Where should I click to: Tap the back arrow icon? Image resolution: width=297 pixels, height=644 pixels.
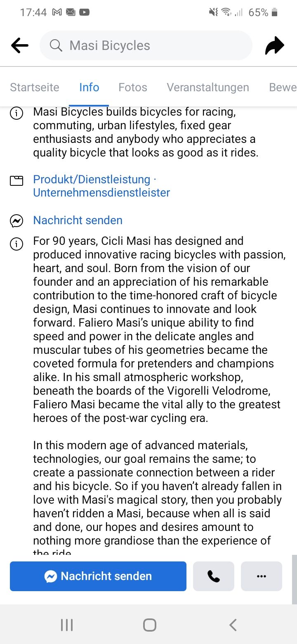(x=20, y=45)
